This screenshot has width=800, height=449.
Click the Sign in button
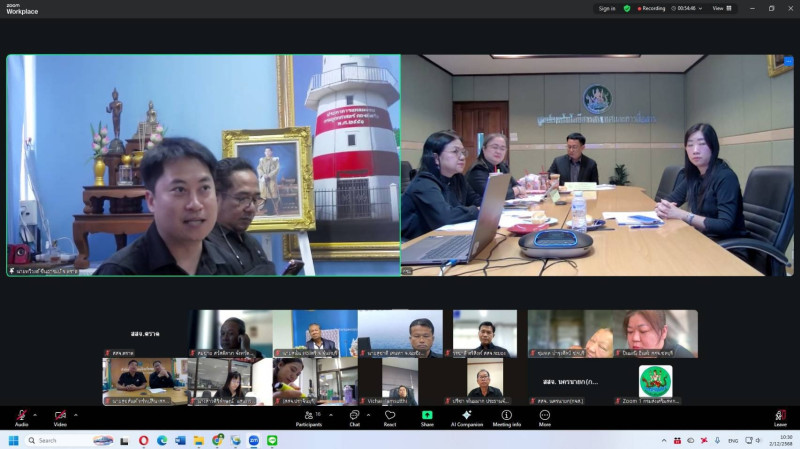pyautogui.click(x=606, y=8)
